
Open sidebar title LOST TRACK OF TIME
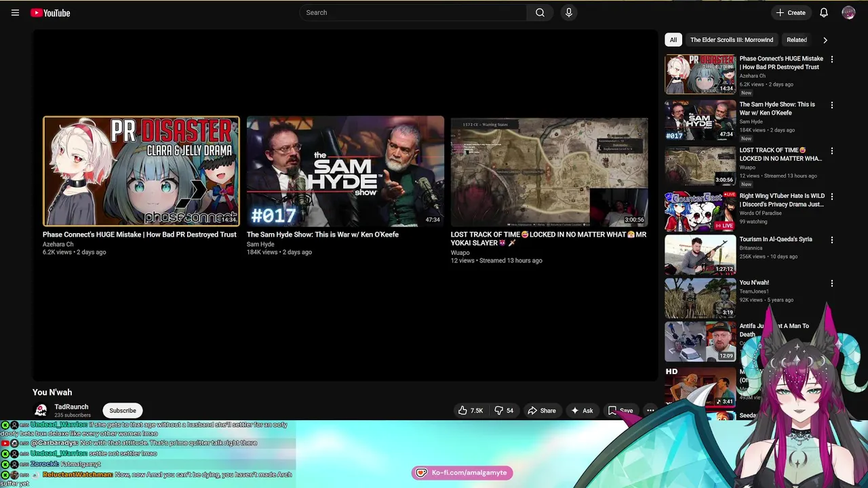coord(781,155)
